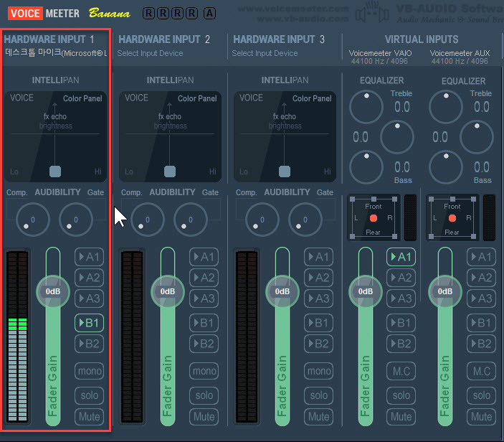Image resolution: width=504 pixels, height=442 pixels.
Task: Disable B1 bus on Hardware Input 1
Action: coord(90,323)
